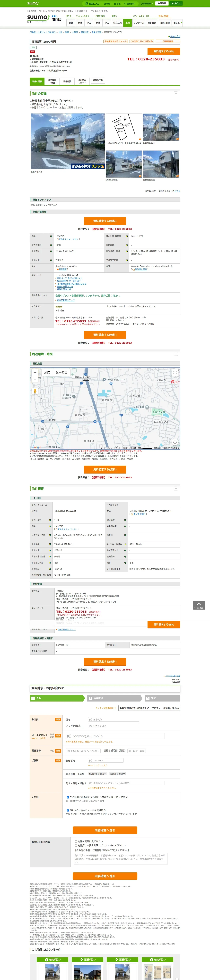Enlarge the plot plan image via magnifier icon
The width and height of the screenshot is (210, 980).
point(140,139)
